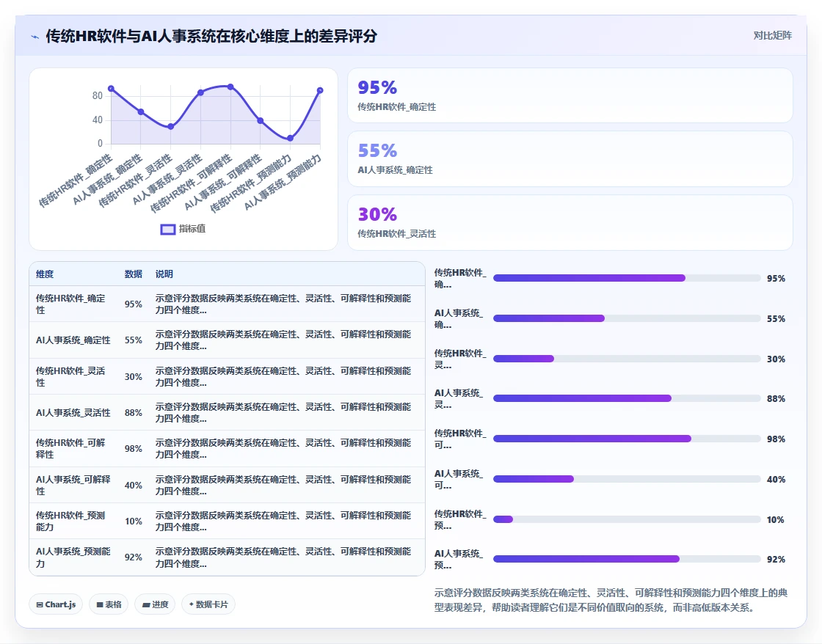
Task: Click the 98% label beside progress bar
Action: click(776, 439)
